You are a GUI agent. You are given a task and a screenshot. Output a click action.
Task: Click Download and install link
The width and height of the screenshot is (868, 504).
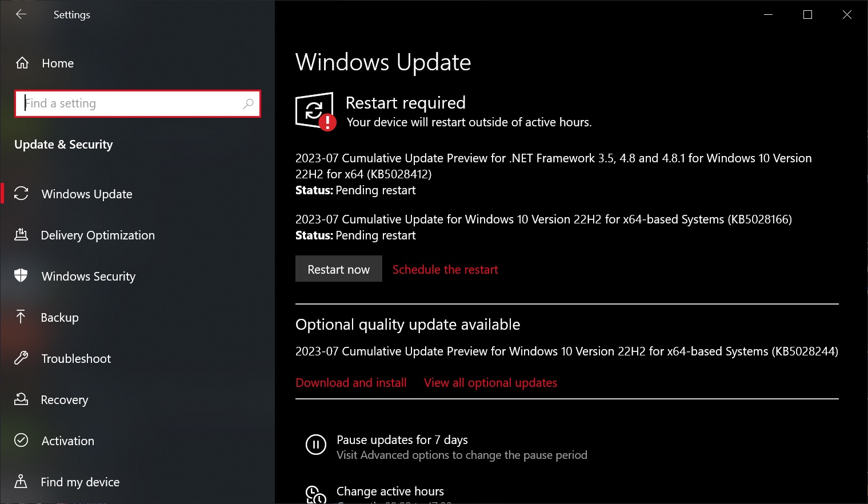[351, 382]
